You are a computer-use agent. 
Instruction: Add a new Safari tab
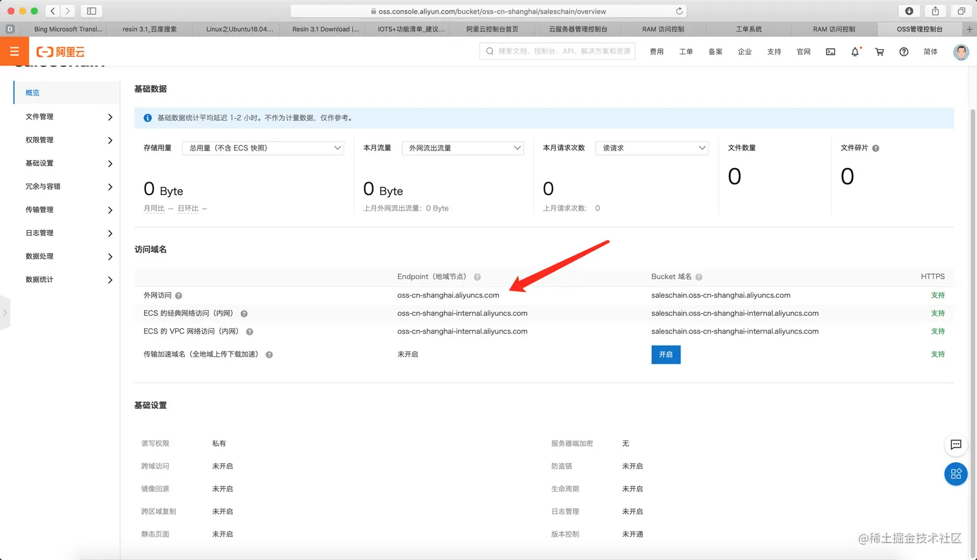(x=969, y=29)
